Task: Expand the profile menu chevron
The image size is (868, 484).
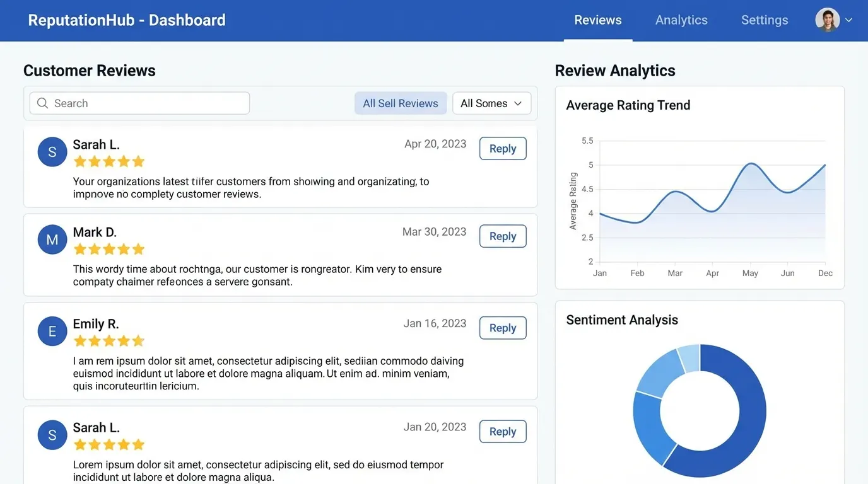Action: (x=848, y=20)
